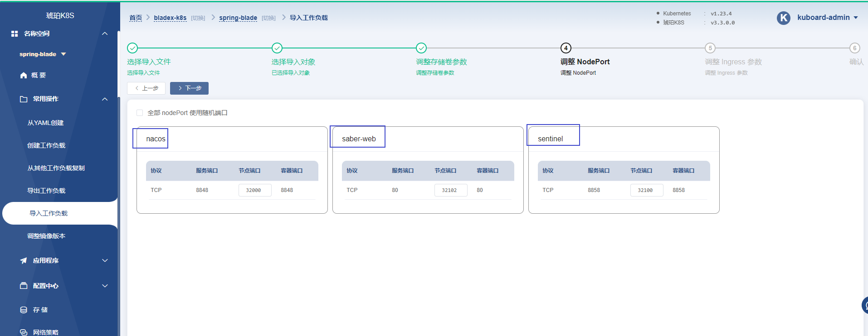
Task: Click the 下一步 next step button
Action: pyautogui.click(x=189, y=88)
